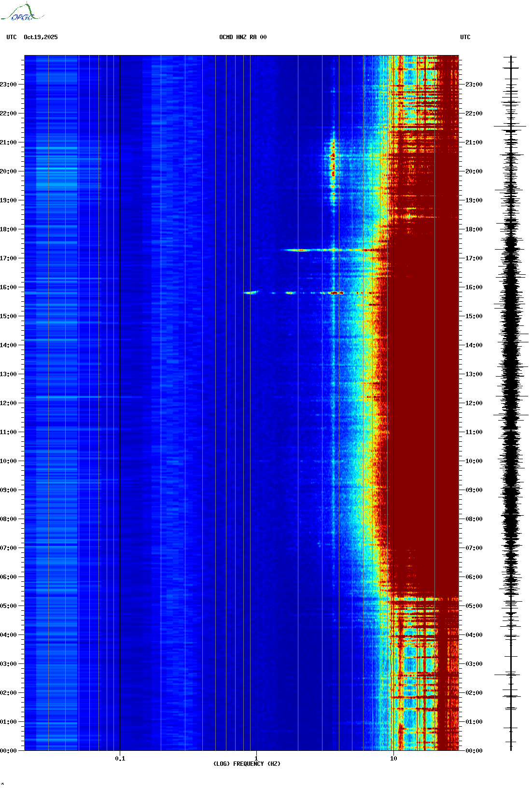Click the UTC label beside the date
532x789 pixels.
[x=12, y=37]
